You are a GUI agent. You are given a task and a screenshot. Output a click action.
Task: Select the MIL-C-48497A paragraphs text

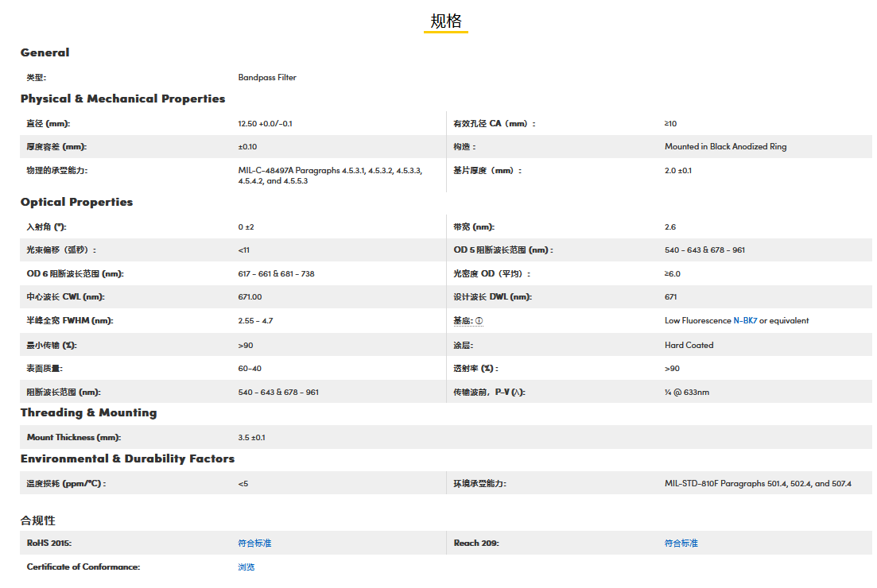pos(329,176)
